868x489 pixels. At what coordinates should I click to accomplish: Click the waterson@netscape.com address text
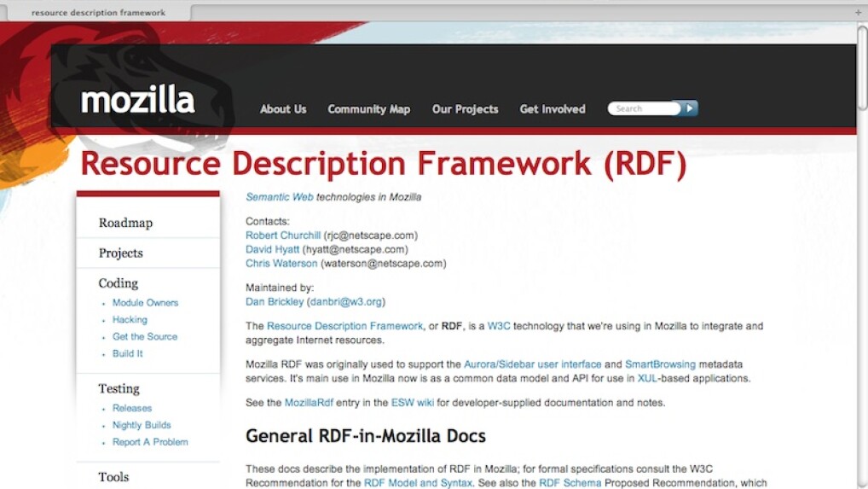383,264
